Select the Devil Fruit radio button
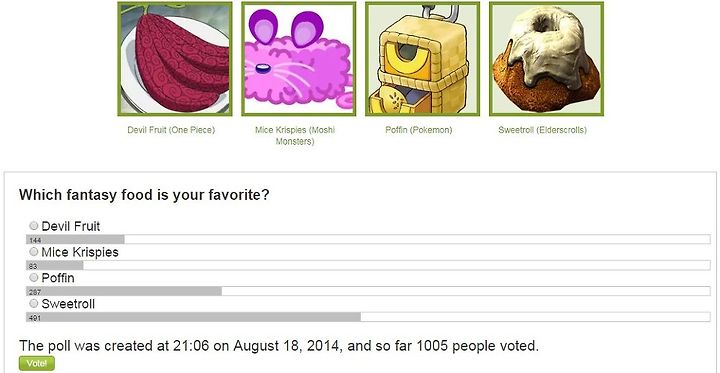Screen dimensions: 720x373 point(34,226)
